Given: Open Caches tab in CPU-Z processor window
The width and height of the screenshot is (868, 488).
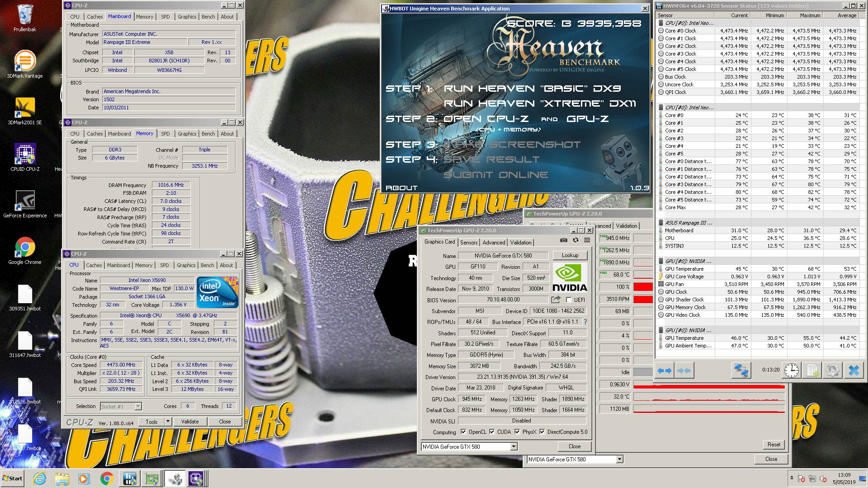Looking at the screenshot, I should click(x=94, y=265).
